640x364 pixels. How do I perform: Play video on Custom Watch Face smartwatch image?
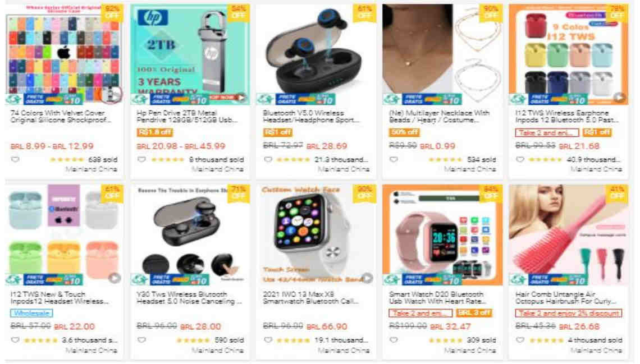point(367,278)
